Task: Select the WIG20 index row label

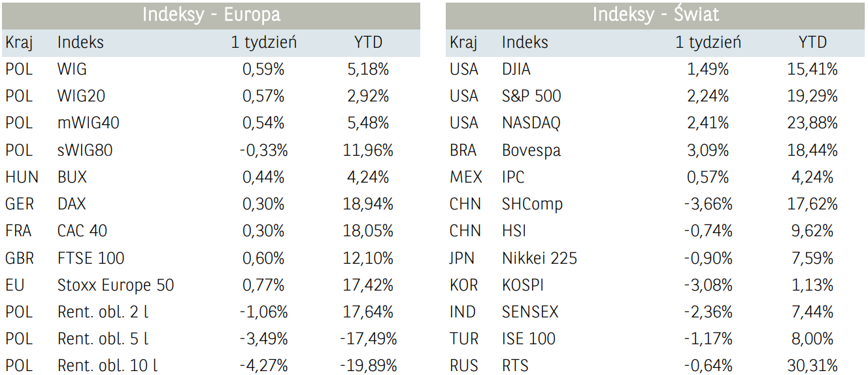Action: [81, 96]
